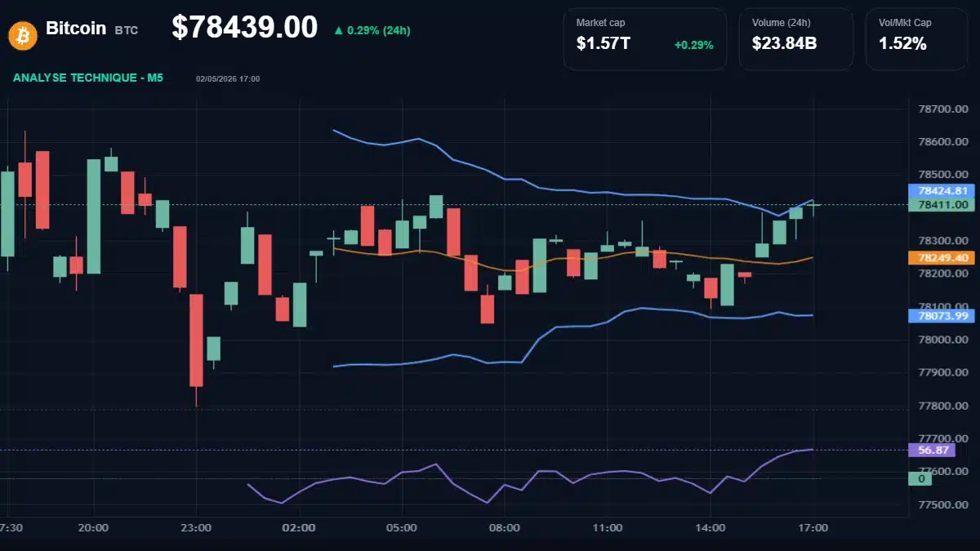
Task: Click the 77500.00 price axis label
Action: [x=942, y=505]
